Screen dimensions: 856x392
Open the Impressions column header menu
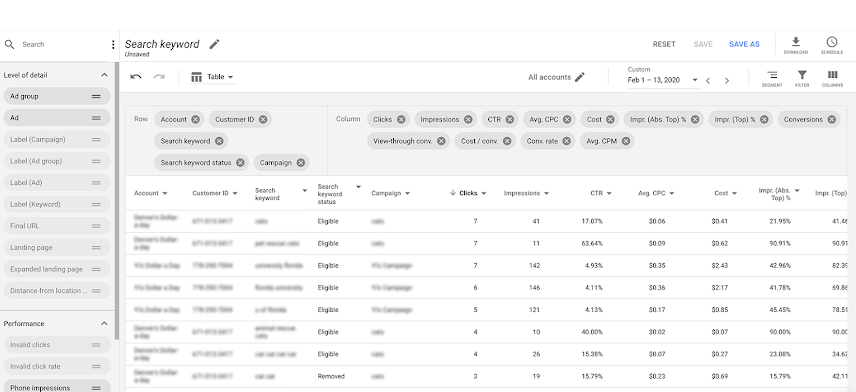click(x=546, y=193)
